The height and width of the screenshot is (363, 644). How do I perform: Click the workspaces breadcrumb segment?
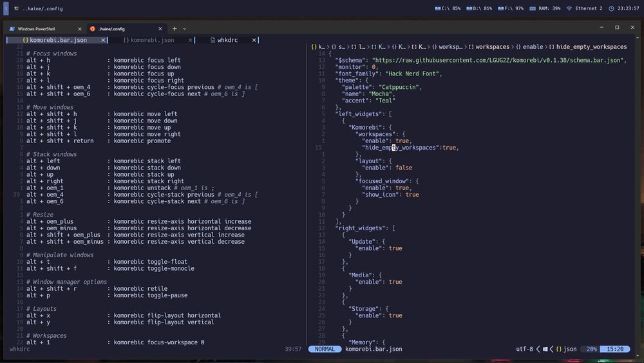click(492, 47)
